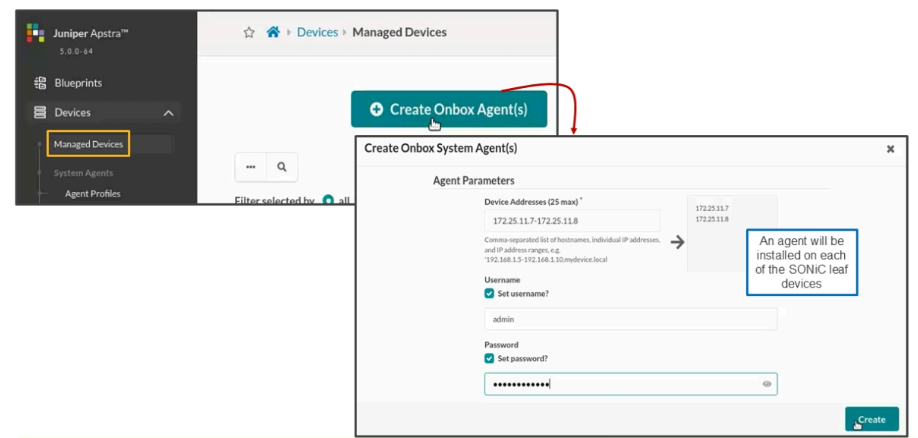Click the 172.25.11.8 parsed address entry

tap(712, 219)
